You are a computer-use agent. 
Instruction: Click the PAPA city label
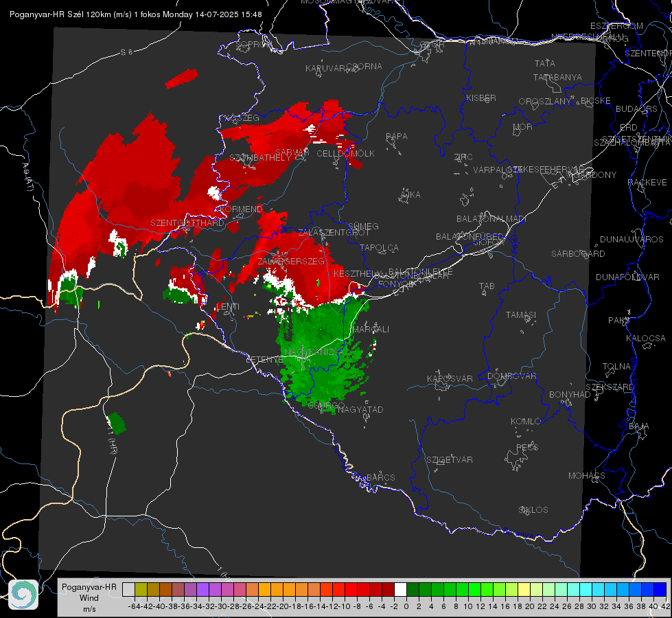coord(397,137)
